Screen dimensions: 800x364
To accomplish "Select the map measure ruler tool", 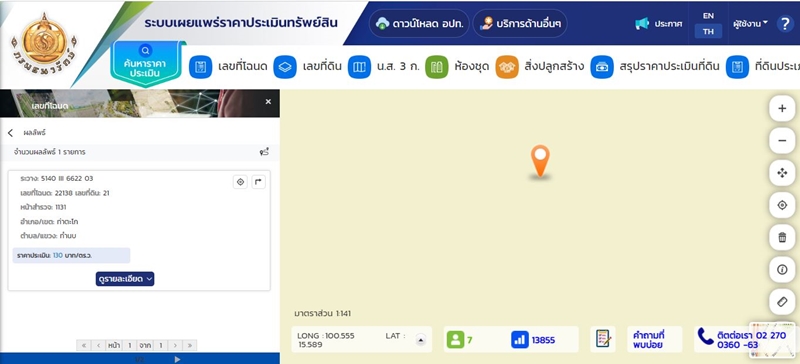I will 782,302.
